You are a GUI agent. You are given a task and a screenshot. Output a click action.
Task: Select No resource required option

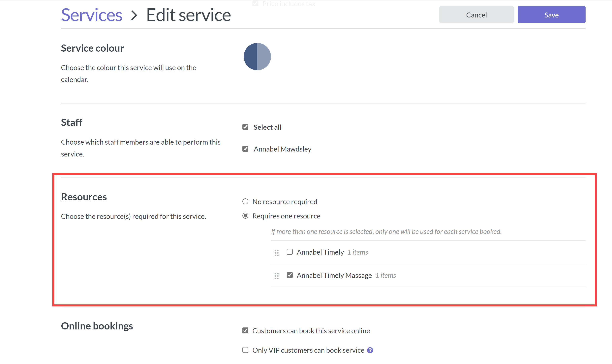(x=245, y=201)
